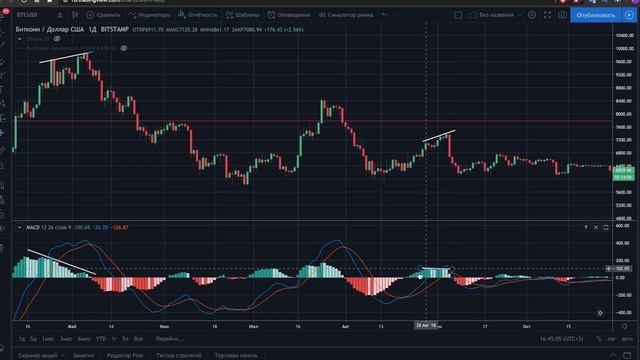Image resolution: width=640 pixels, height=360 pixels.
Task: Select the 1д time range
Action: (x=22, y=339)
